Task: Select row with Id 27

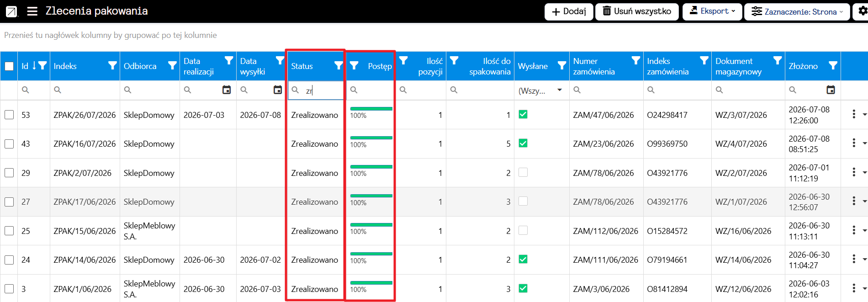Action: [x=9, y=202]
